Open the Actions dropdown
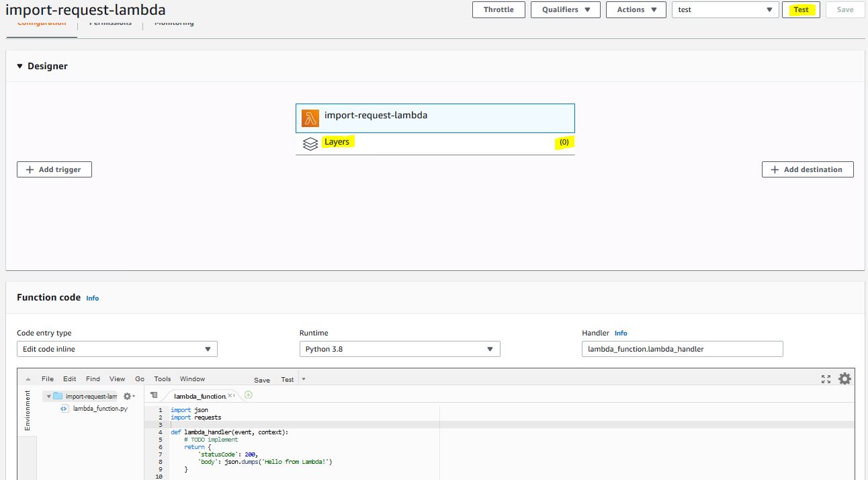Screen dimensions: 868x480 (x=636, y=10)
